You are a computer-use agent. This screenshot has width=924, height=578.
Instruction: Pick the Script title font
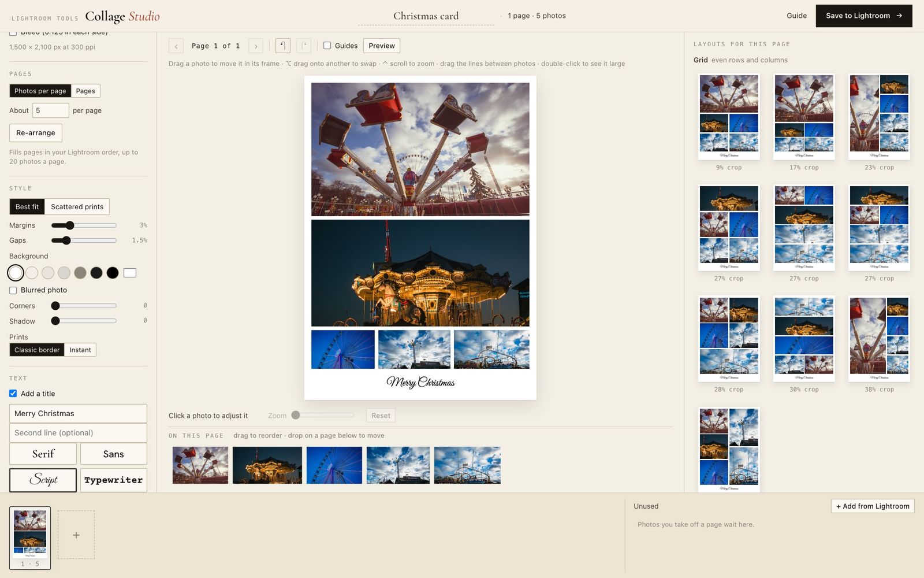[43, 480]
